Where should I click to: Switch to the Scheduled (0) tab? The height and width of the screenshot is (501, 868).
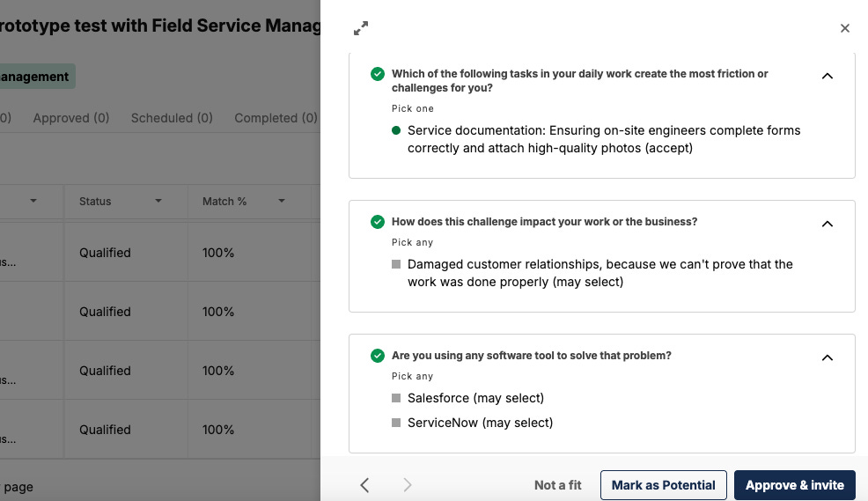pos(172,118)
